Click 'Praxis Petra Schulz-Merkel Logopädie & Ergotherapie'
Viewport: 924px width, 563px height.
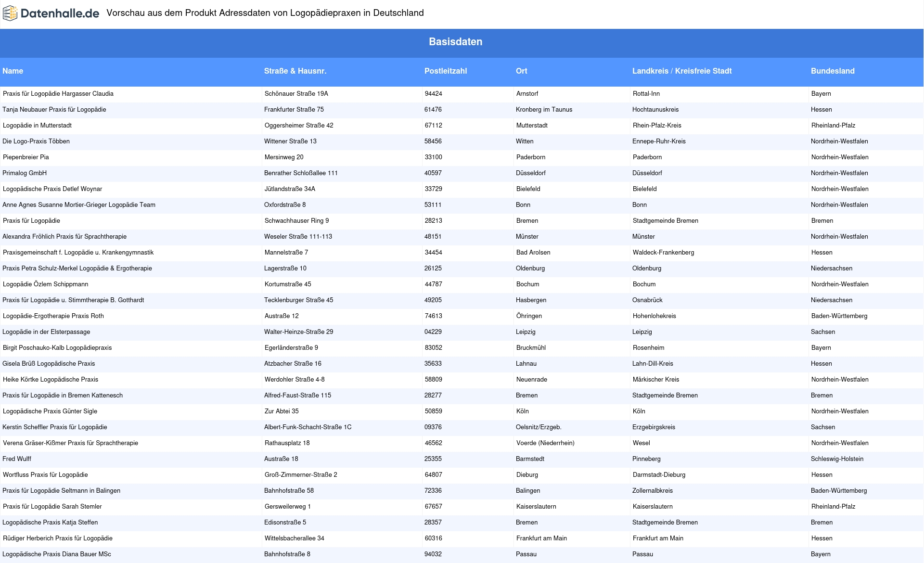[x=77, y=268]
